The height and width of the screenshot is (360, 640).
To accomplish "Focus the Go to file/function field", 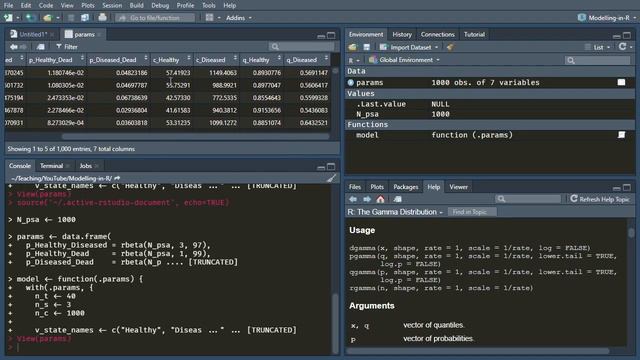I will 155,18.
